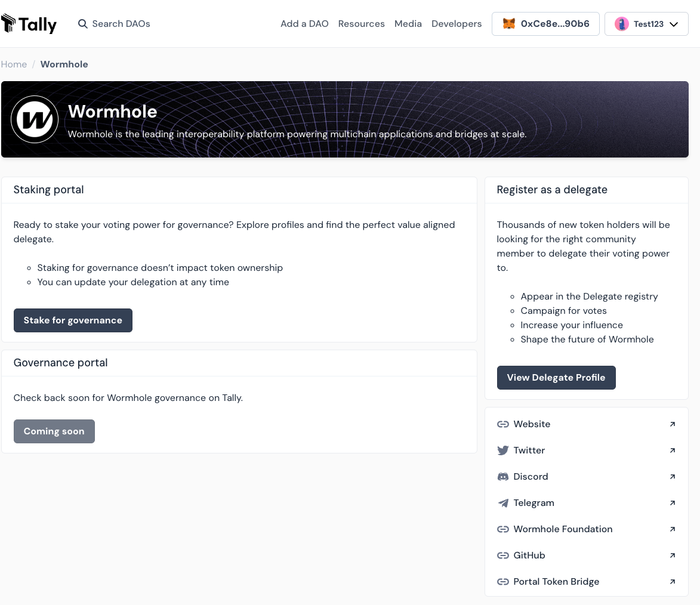Click the Wormhole breadcrumb
The height and width of the screenshot is (605, 700).
click(64, 64)
